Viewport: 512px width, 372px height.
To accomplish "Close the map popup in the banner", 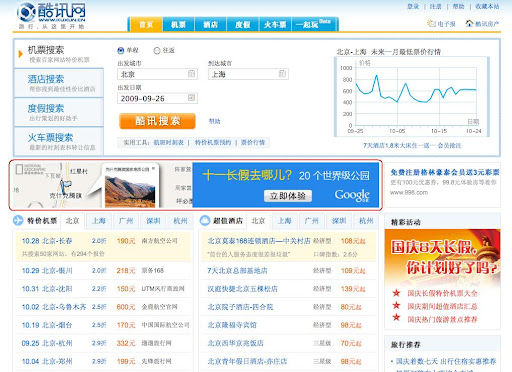I will click(x=153, y=169).
